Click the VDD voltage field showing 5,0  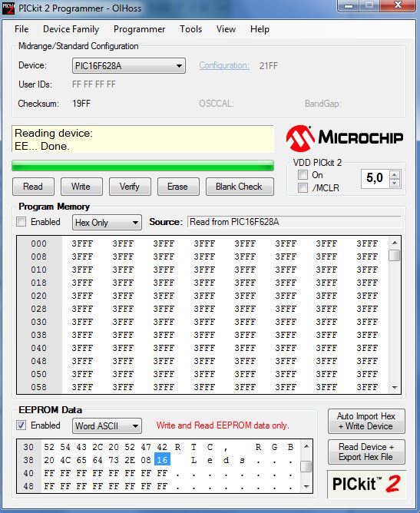coord(375,179)
